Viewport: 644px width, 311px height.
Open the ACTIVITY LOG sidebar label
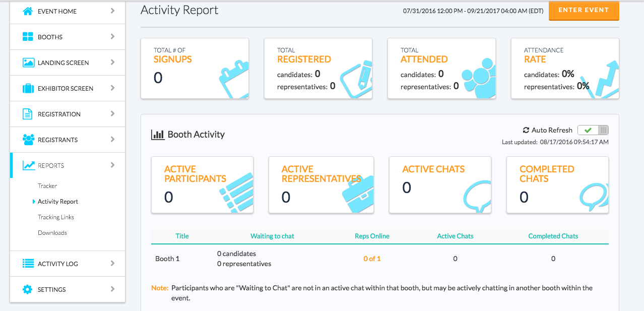[58, 264]
